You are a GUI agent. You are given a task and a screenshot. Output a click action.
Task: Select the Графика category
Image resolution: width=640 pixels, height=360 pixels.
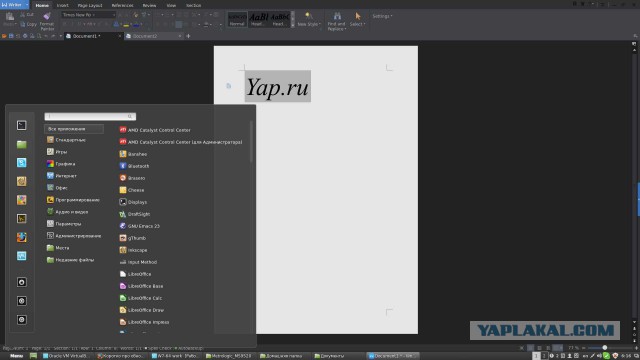[61, 164]
